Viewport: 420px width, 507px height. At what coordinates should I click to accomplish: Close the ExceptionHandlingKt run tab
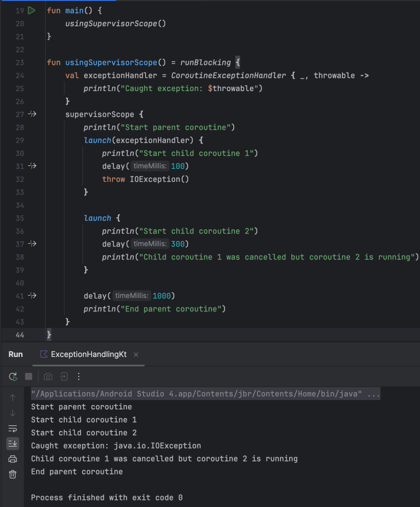136,355
